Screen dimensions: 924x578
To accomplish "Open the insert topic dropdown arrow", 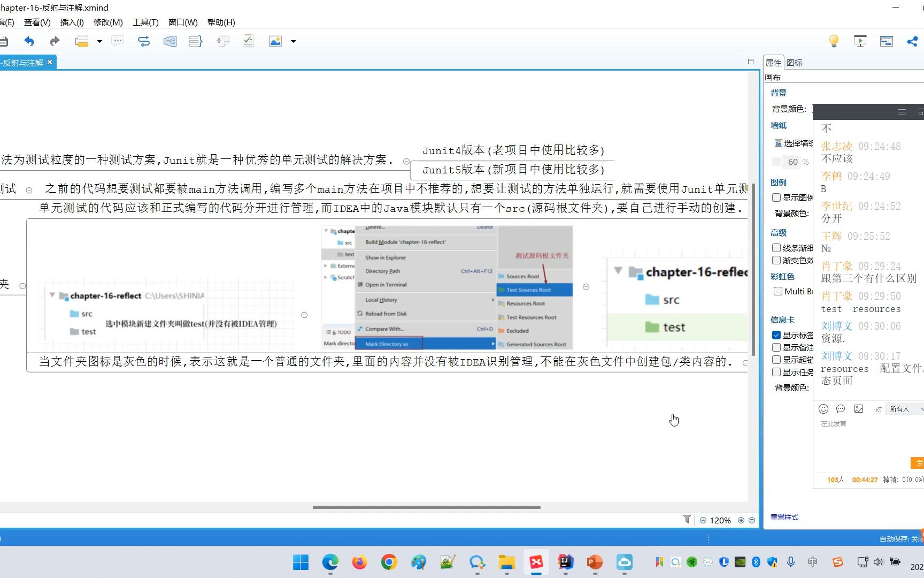I will coord(99,41).
